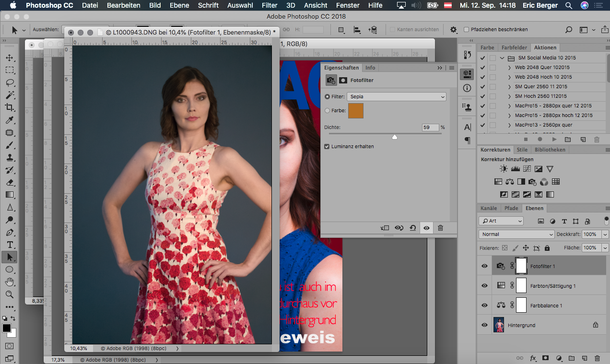
Task: Open the Fläche fill dropdown arrow
Action: tap(605, 248)
